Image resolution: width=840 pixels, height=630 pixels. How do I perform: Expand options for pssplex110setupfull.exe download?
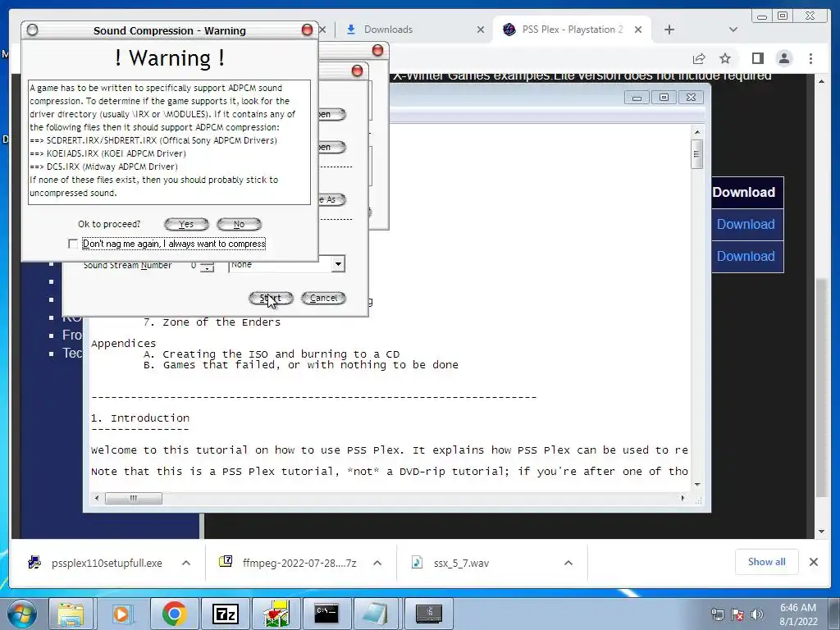(x=186, y=563)
